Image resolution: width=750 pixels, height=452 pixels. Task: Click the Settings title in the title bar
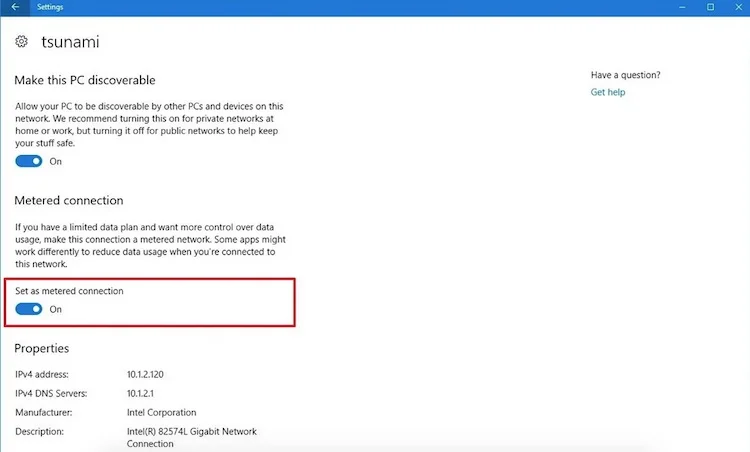tap(50, 7)
